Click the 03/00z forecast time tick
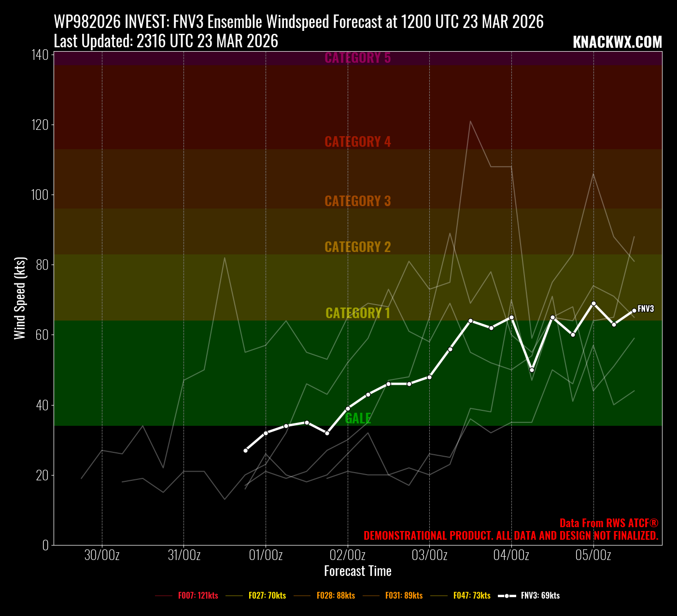 click(429, 555)
